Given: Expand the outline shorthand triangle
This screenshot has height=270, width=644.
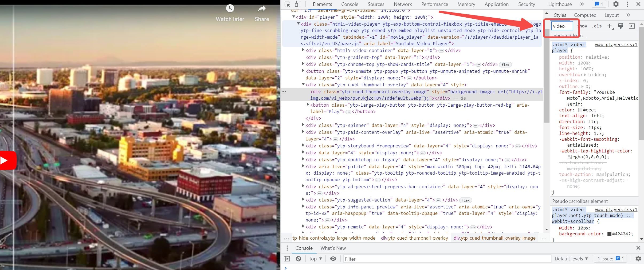Looking at the screenshot, I should click(582, 87).
